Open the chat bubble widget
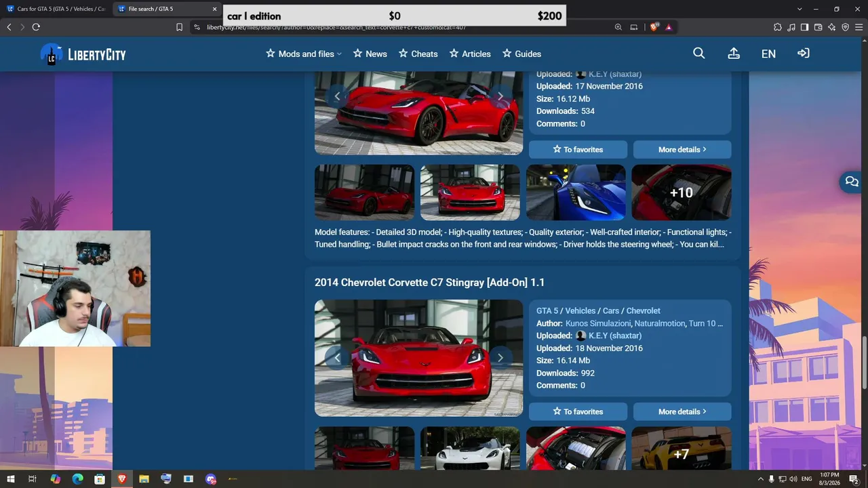 [851, 182]
